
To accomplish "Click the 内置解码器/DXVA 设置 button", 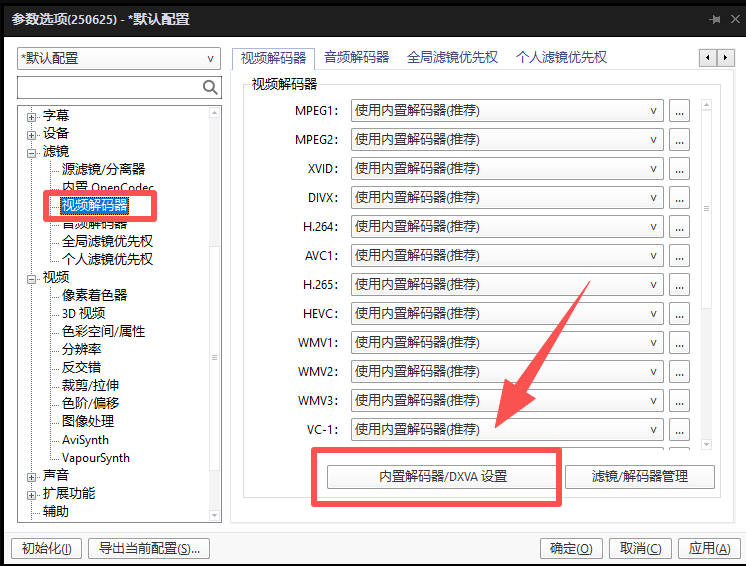I will 442,477.
